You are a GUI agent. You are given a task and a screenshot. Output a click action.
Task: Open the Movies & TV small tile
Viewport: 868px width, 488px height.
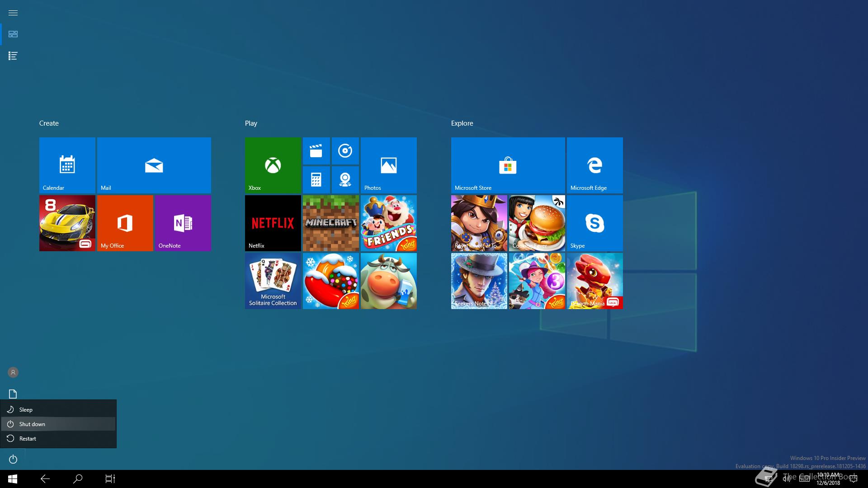316,151
